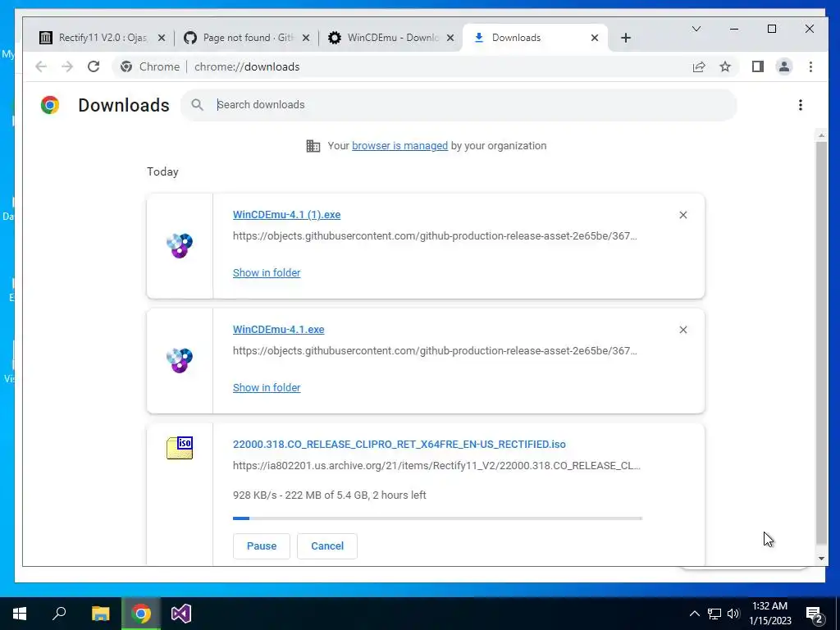Close the Rectify11 V2.0 tab

point(162,38)
